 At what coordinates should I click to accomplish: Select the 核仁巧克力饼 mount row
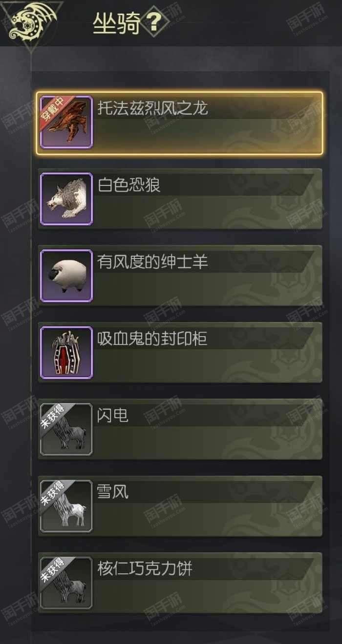[x=180, y=583]
